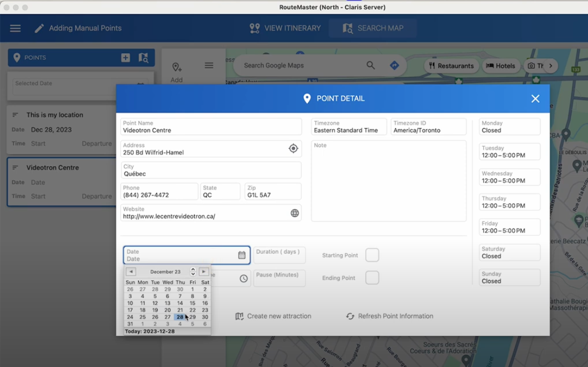Select the Restaurants filter chip
Screen dimensions: 588x367
pos(451,66)
